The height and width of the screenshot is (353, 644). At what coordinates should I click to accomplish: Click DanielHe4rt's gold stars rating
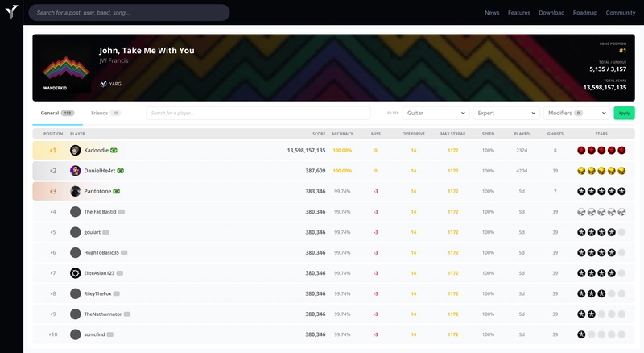[601, 171]
